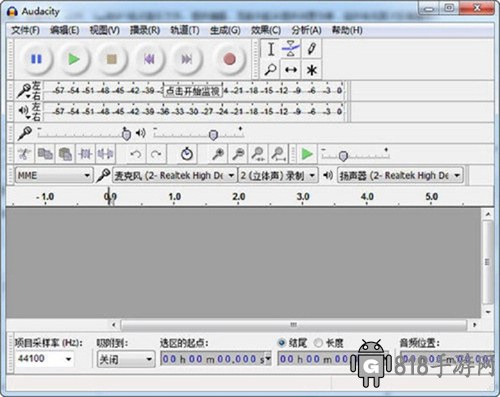Screen dimensions: 500x397
Task: Open the selection start time format arrow
Action: 268,358
